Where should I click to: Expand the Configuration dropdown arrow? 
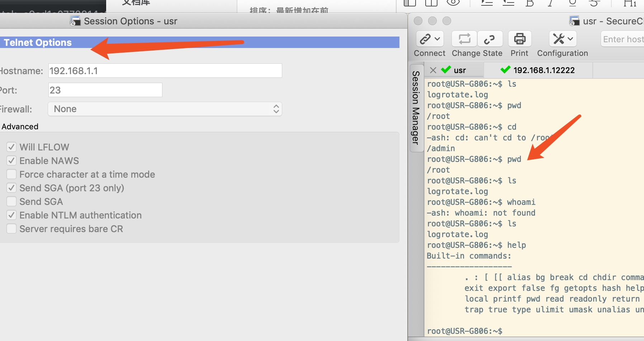(x=570, y=39)
